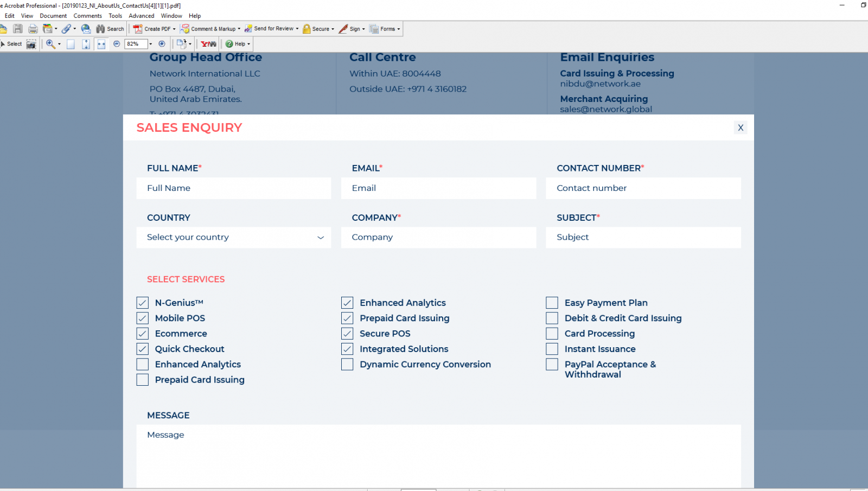Uncheck the Secure POS checkbox

click(347, 334)
